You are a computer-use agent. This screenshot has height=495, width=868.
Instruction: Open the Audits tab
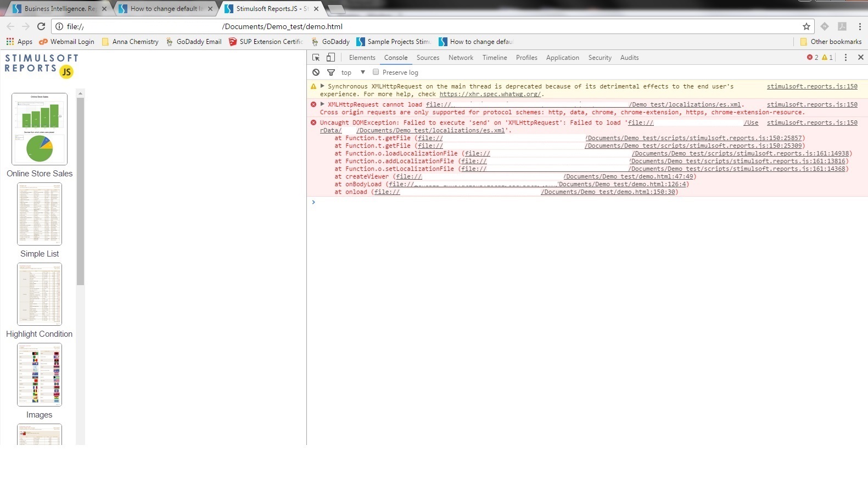pyautogui.click(x=629, y=57)
